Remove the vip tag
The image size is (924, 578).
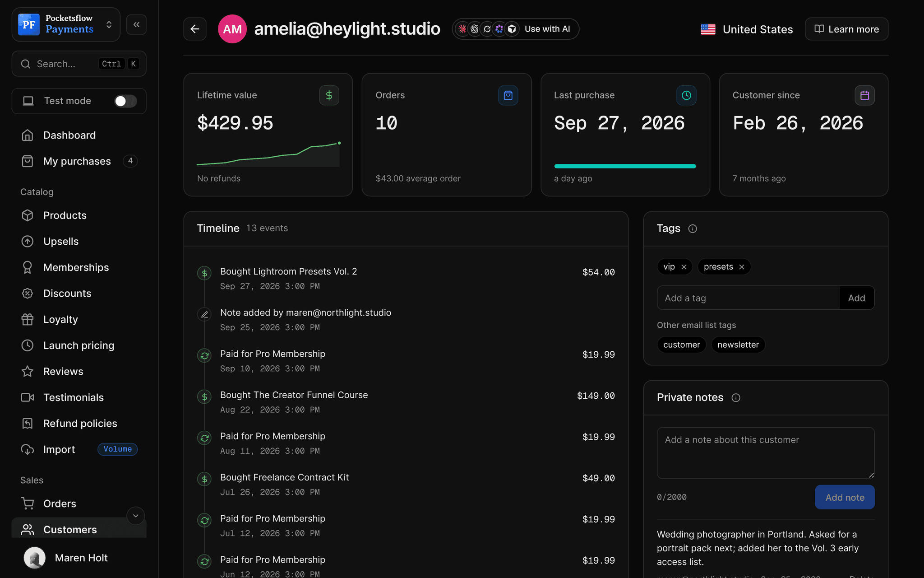click(x=684, y=267)
